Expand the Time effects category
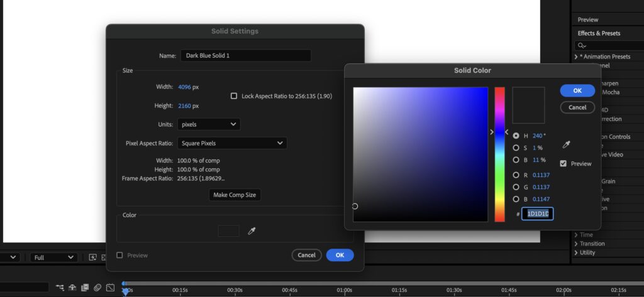 577,235
